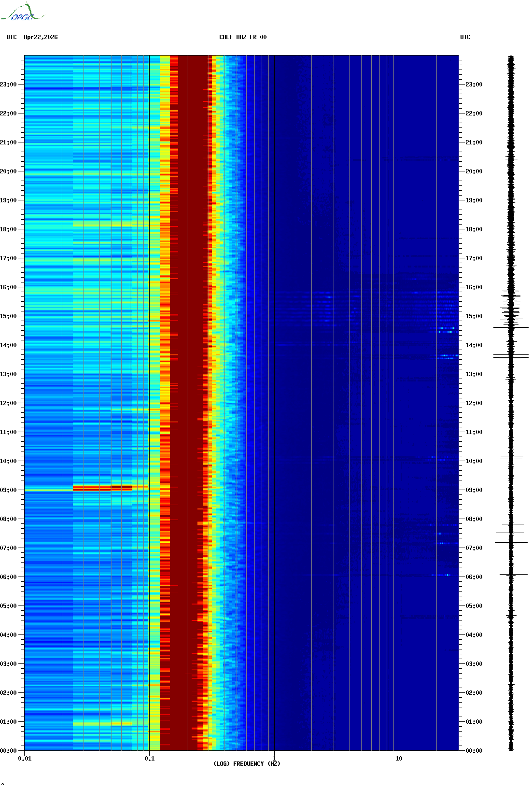Click the 20:00 marker on right time axis
Image resolution: width=532 pixels, height=789 pixels.
click(474, 171)
